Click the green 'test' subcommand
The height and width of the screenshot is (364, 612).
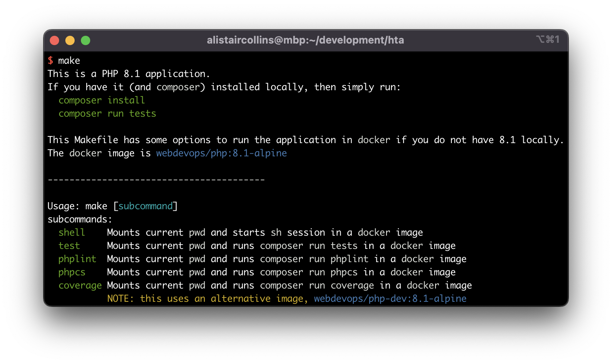tap(69, 246)
